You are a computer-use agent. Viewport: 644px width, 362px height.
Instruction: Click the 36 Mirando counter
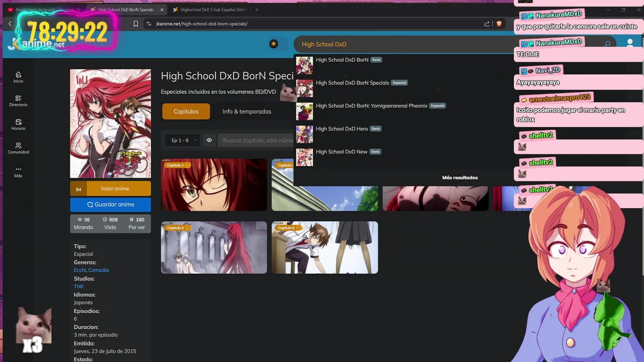(84, 223)
